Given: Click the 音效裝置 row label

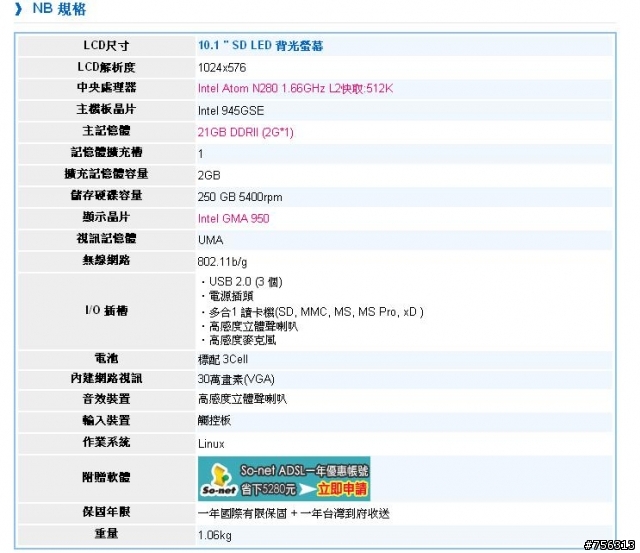Looking at the screenshot, I should (107, 399).
